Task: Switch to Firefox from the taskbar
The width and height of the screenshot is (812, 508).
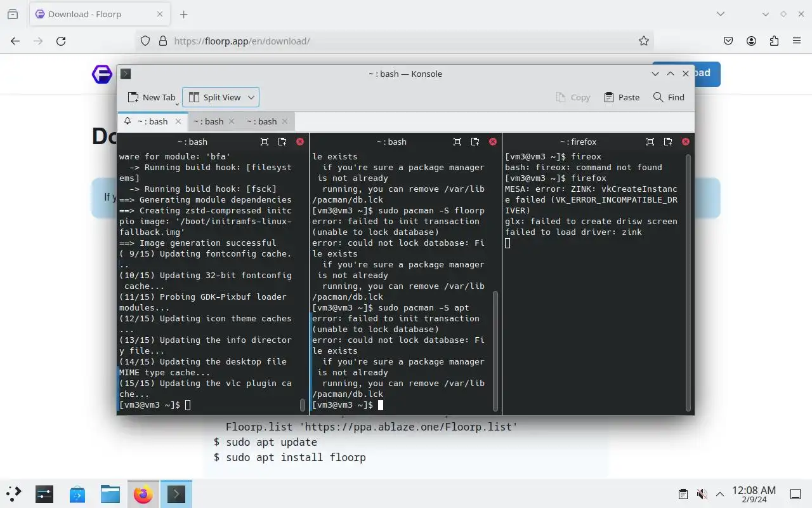Action: point(143,493)
